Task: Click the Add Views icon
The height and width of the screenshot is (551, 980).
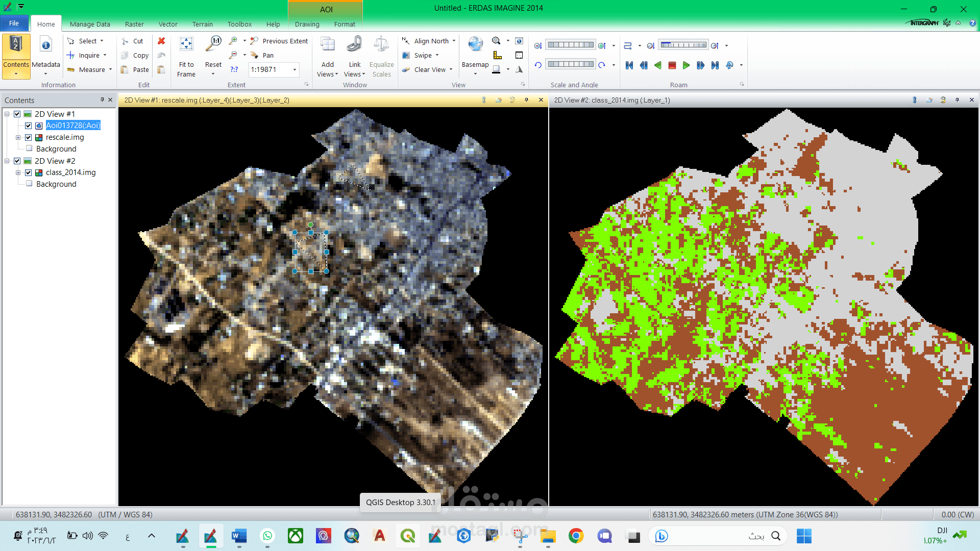Action: (x=328, y=44)
